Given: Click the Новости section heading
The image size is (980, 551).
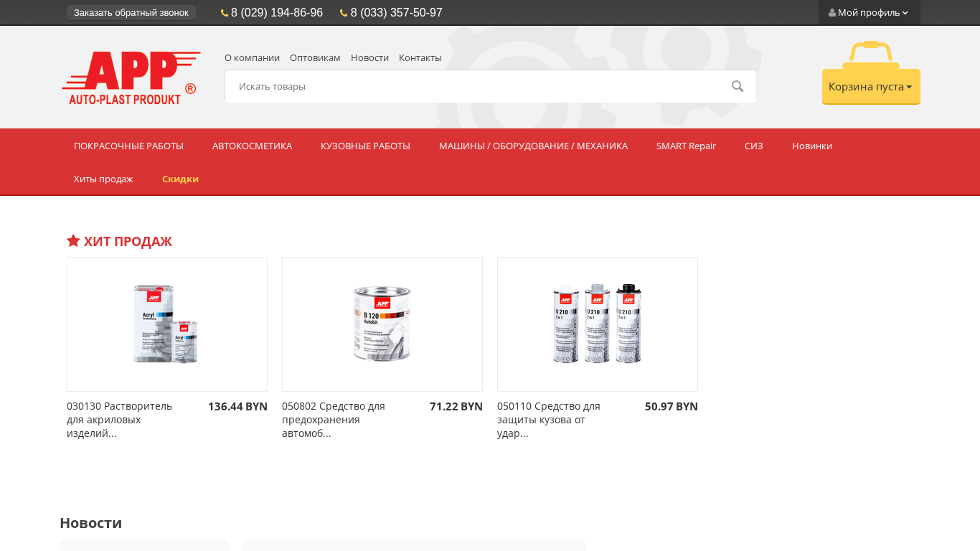Looking at the screenshot, I should pyautogui.click(x=91, y=523).
